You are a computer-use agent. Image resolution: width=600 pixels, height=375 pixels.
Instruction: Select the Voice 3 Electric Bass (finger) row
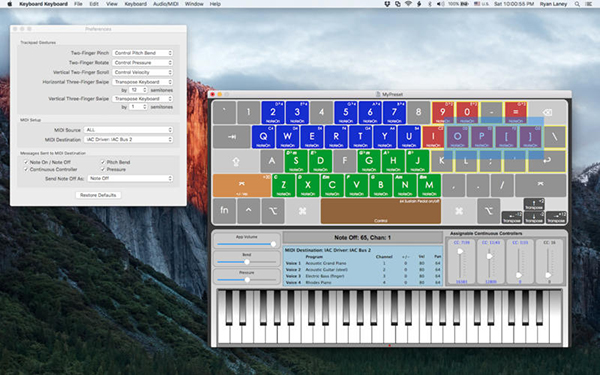click(363, 276)
